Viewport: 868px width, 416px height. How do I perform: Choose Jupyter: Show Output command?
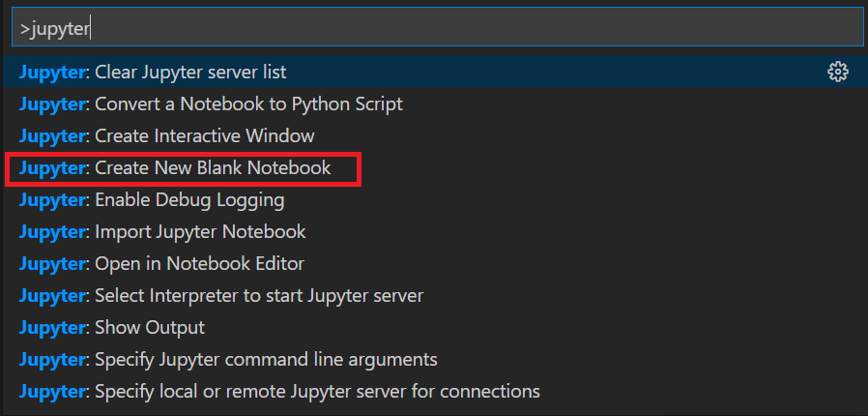(434, 327)
